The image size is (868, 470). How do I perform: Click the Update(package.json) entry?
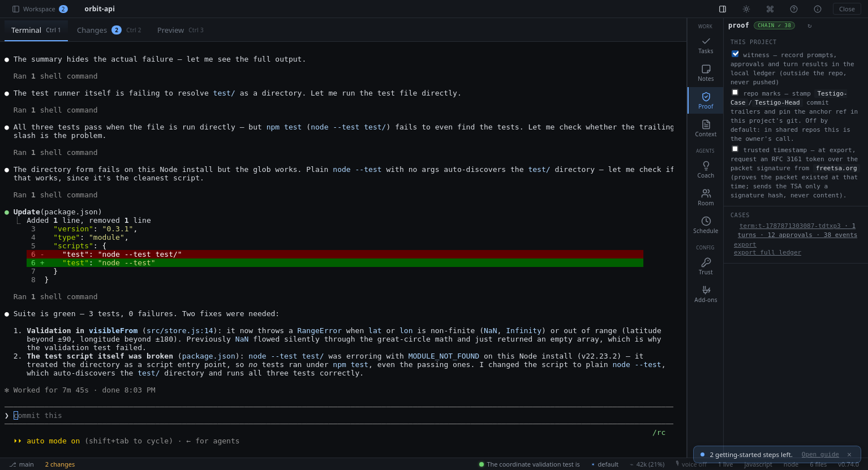[58, 212]
